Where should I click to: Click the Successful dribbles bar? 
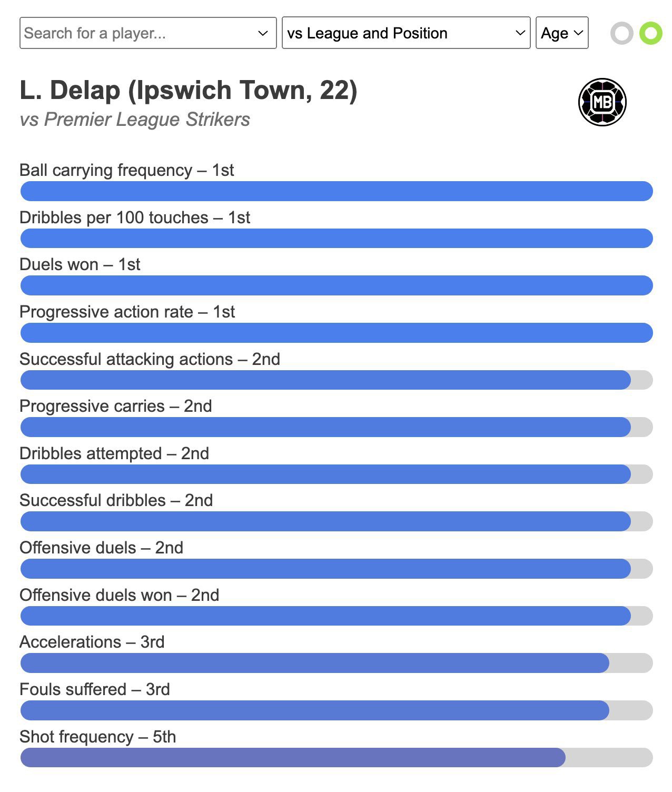[337, 521]
